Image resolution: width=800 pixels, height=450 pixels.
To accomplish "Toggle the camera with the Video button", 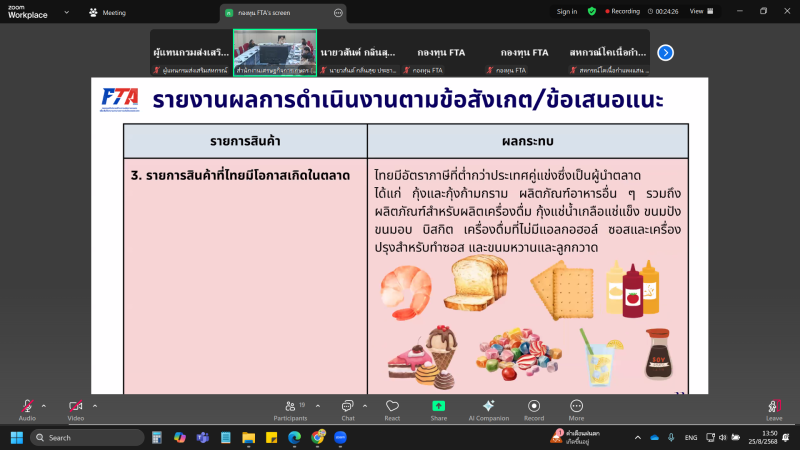I will [76, 407].
